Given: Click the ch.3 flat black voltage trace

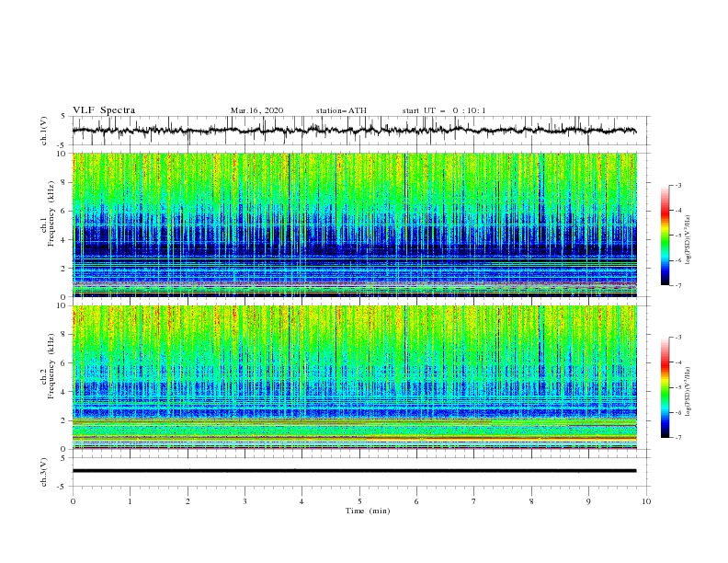Looking at the screenshot, I should 354,471.
